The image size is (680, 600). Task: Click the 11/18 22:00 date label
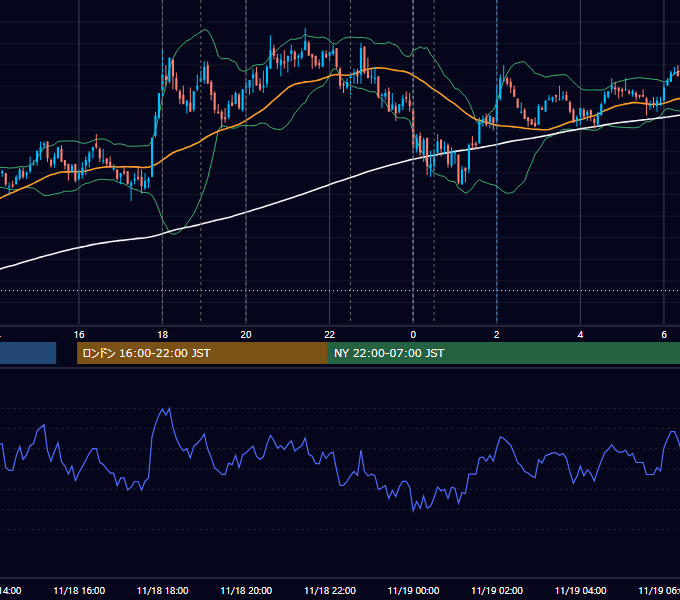330,590
